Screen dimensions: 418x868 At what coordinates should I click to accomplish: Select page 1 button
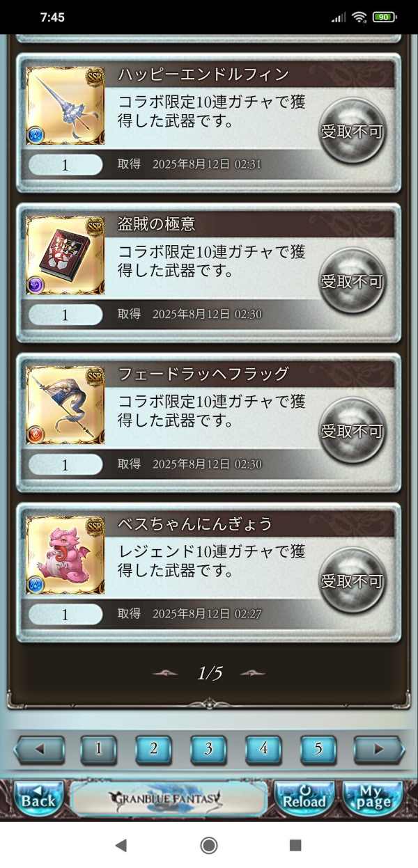(x=98, y=750)
